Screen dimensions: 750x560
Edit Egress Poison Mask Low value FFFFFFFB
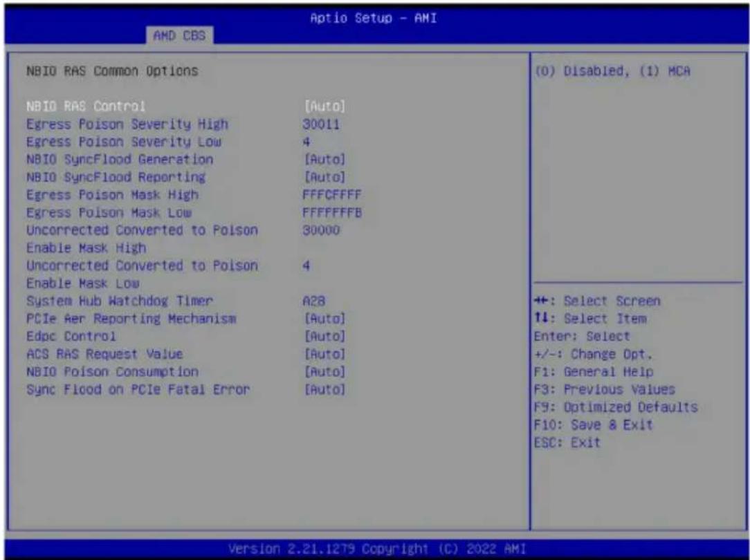[x=332, y=213]
